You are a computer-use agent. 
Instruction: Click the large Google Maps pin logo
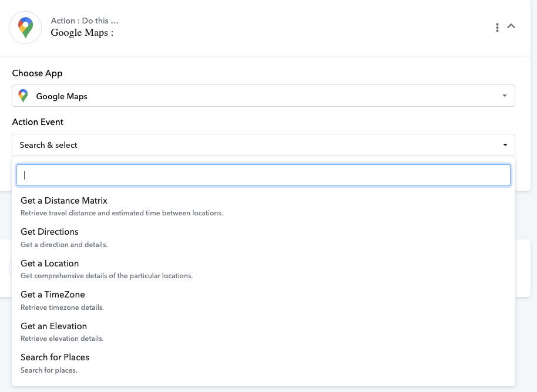click(25, 28)
